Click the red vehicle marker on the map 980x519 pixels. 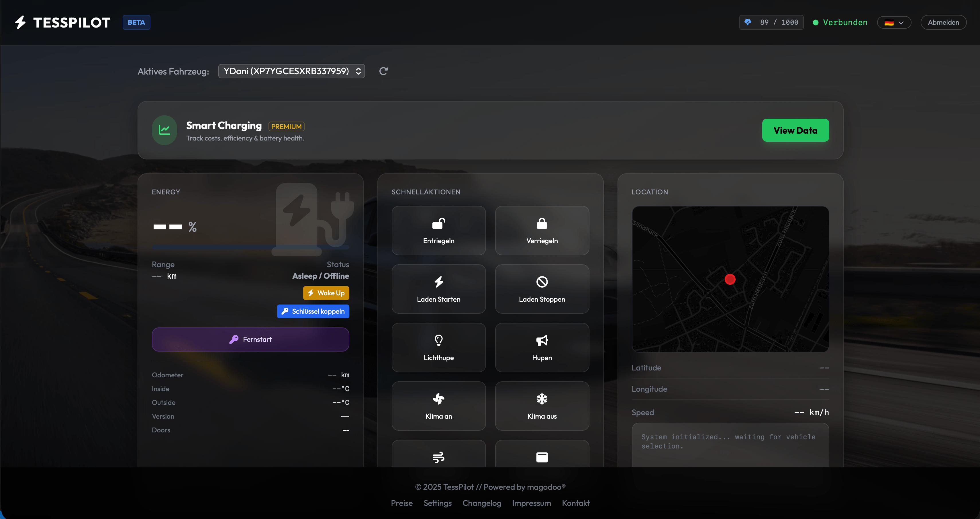730,279
